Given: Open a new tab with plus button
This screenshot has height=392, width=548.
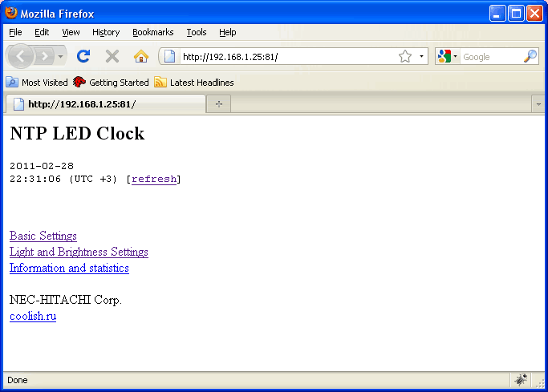Looking at the screenshot, I should (218, 104).
